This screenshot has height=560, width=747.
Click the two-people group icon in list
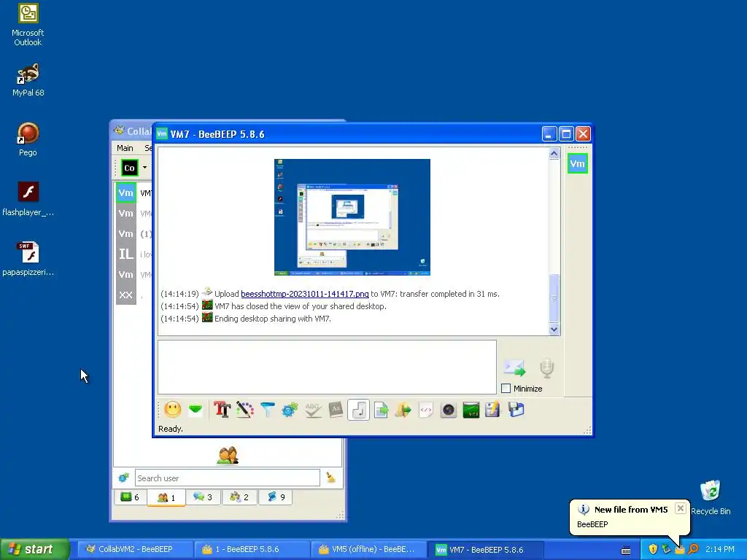click(x=228, y=456)
